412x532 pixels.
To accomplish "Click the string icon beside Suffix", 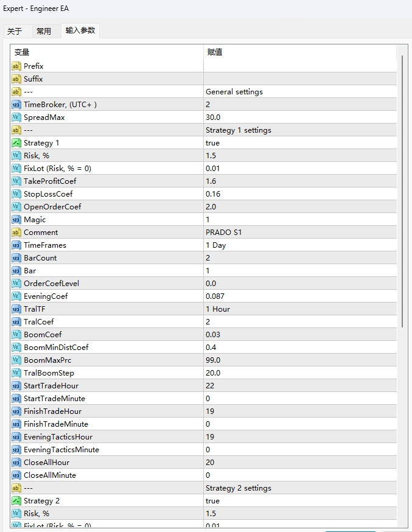I will point(16,79).
